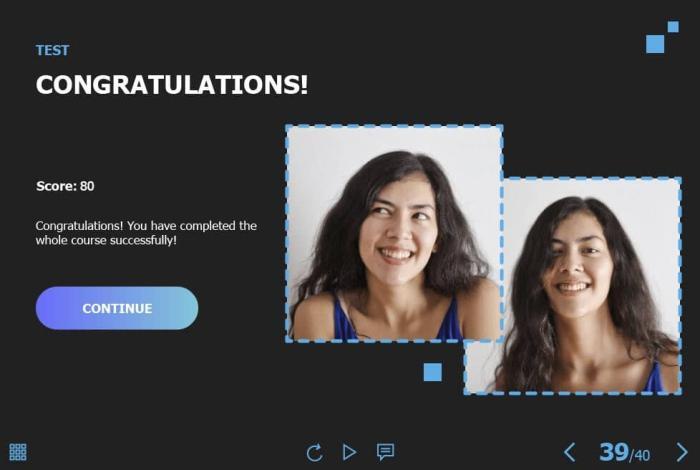Click the current slide number 39

(x=614, y=452)
